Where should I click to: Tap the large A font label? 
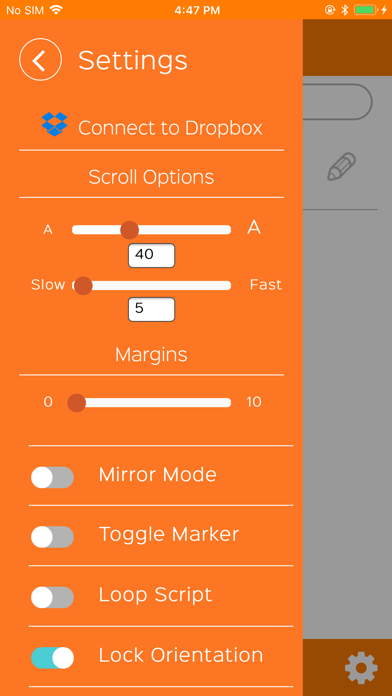click(254, 228)
